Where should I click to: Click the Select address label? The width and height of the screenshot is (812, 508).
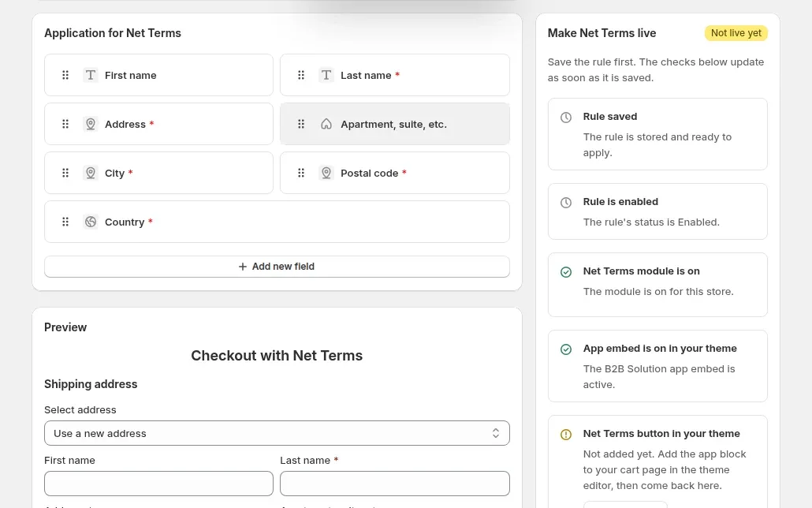(x=80, y=410)
